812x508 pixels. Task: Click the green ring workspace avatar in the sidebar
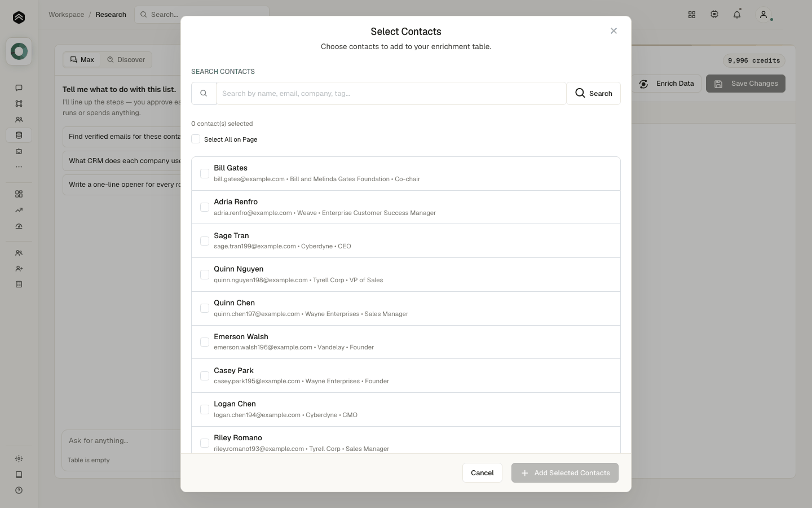tap(19, 51)
